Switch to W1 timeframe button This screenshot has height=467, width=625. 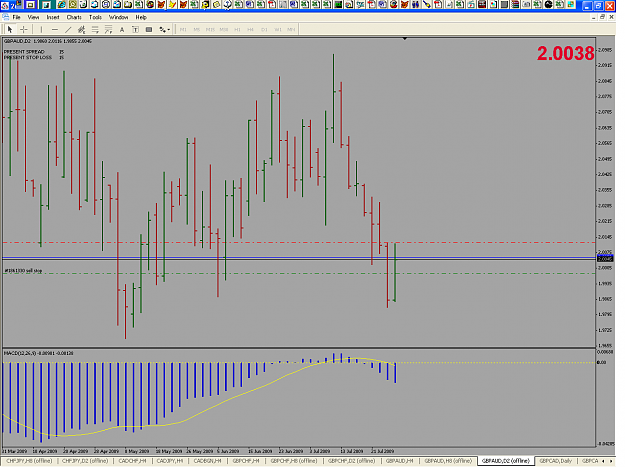pos(278,29)
